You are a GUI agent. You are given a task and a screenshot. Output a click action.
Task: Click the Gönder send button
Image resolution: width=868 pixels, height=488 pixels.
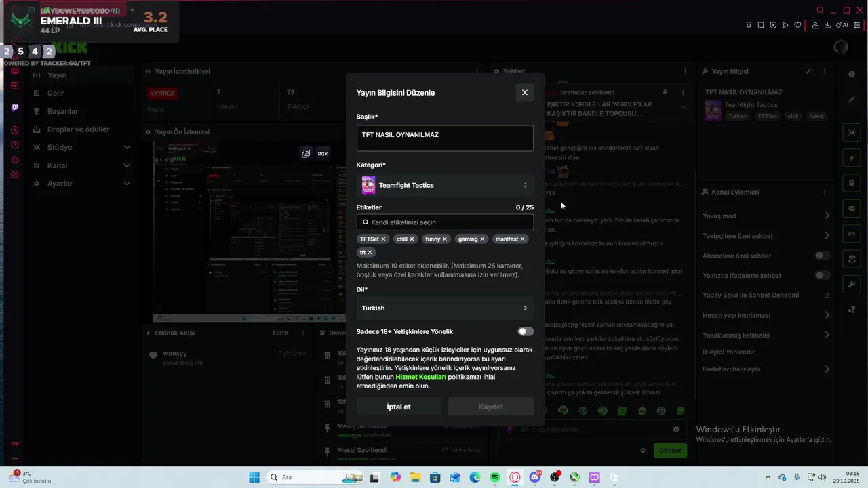click(670, 451)
